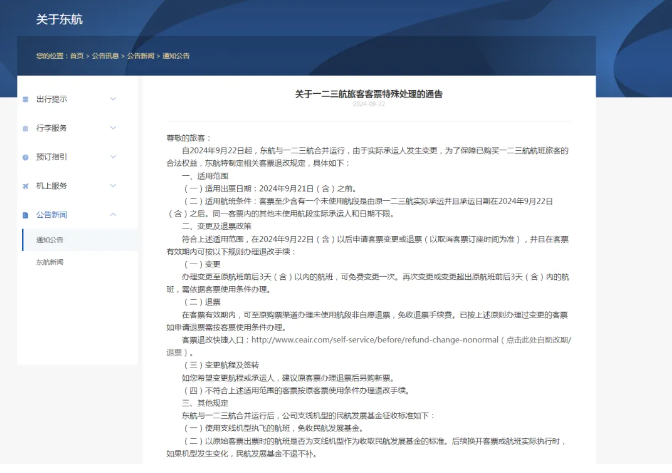Click the 公告新闻 document icon
This screenshot has width=672, height=473.
[25, 215]
